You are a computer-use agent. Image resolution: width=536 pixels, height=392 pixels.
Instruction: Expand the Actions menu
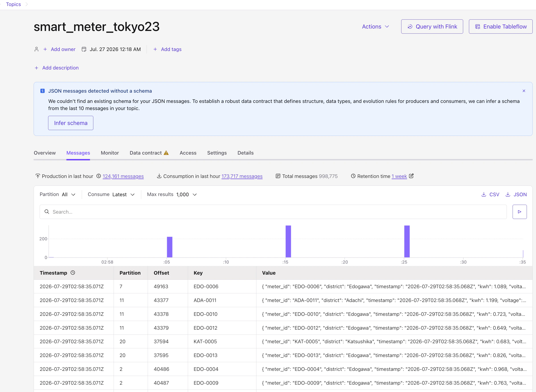[x=375, y=27]
